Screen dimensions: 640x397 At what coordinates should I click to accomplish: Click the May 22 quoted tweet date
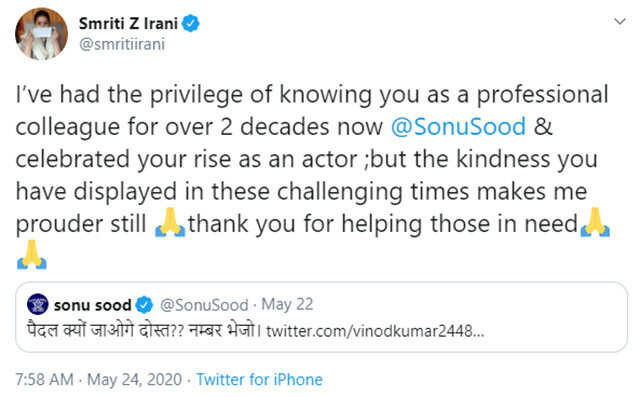(287, 304)
